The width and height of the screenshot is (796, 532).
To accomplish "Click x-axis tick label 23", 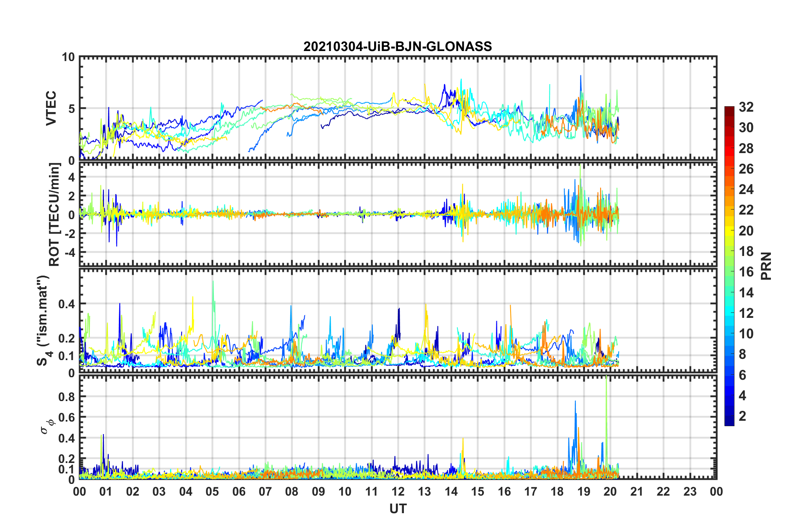I will pos(690,491).
